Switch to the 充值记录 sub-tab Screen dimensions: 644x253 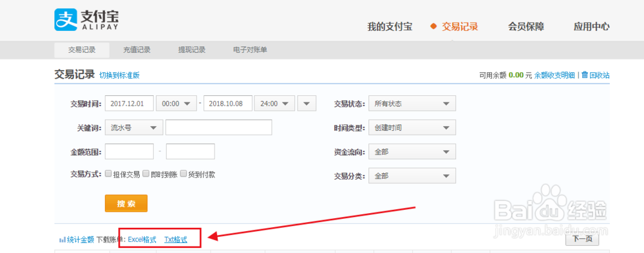click(137, 50)
